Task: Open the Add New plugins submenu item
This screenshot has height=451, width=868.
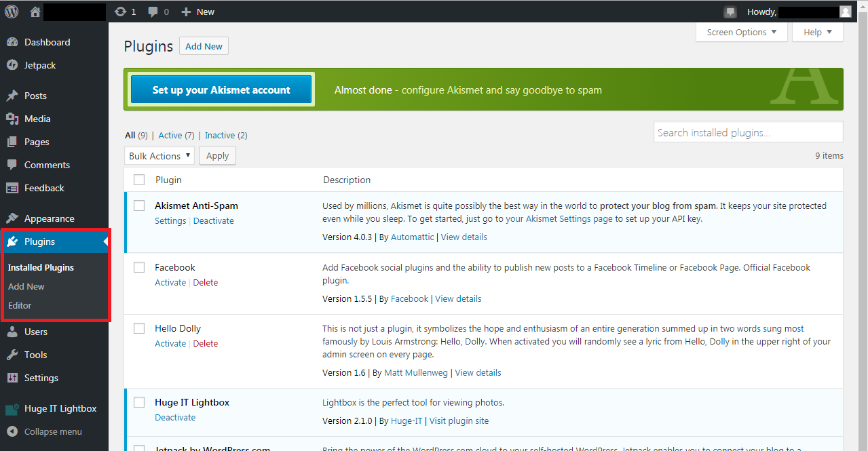Action: coord(26,286)
